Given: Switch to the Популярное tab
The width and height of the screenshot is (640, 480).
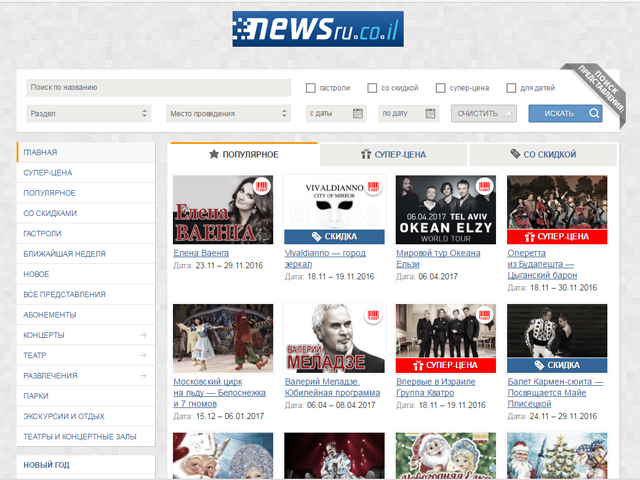Looking at the screenshot, I should click(x=244, y=155).
